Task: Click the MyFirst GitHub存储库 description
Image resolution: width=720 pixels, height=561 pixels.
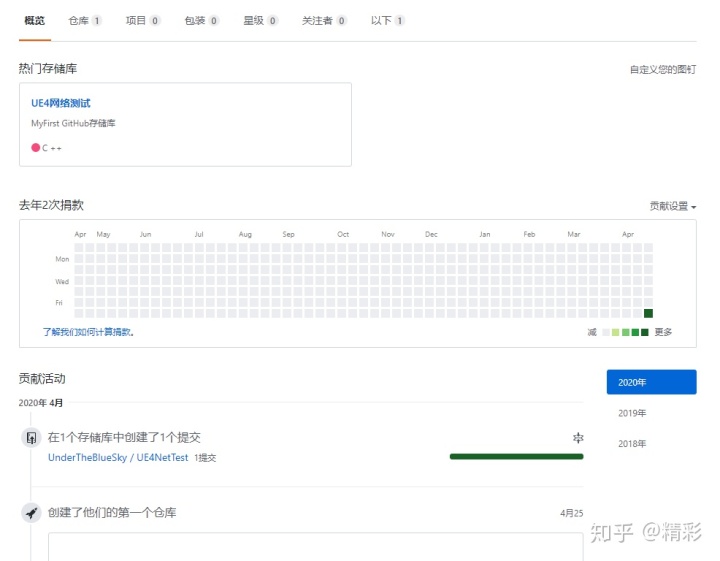Action: [73, 123]
